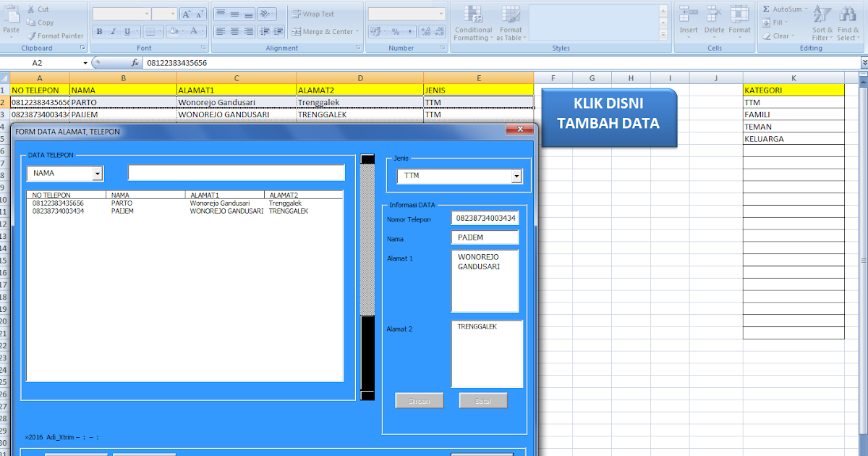Expand the formula bar
The image size is (868, 456).
864,63
